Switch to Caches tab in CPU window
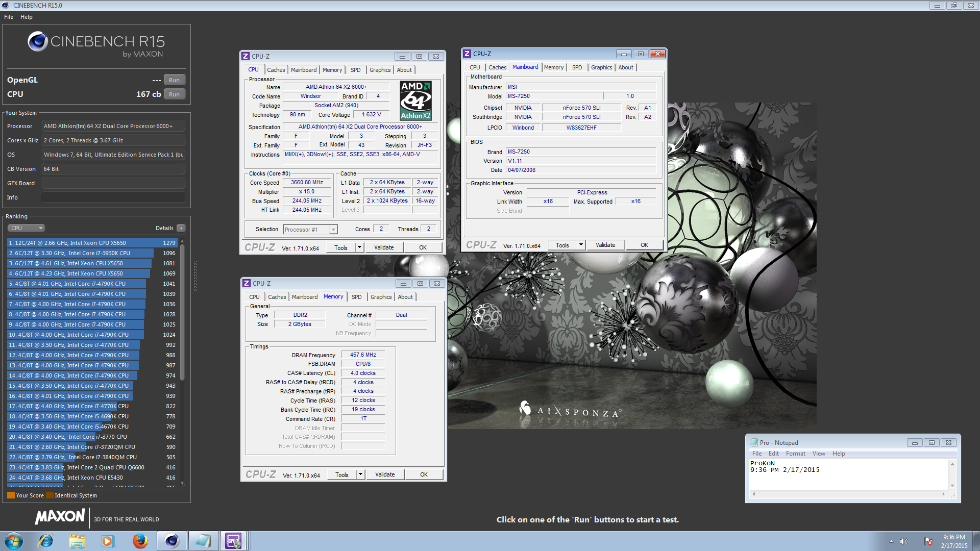Viewport: 980px width, 551px height. [276, 70]
